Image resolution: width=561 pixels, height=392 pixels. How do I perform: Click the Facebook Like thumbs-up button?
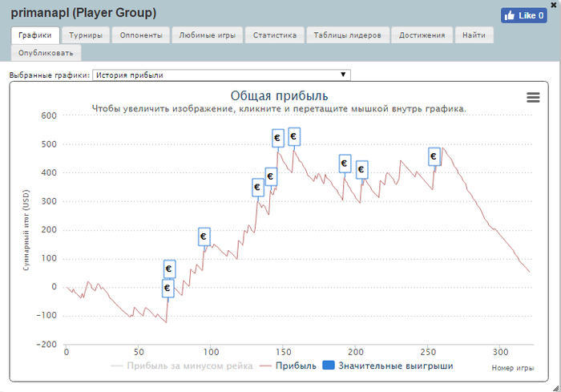point(524,15)
